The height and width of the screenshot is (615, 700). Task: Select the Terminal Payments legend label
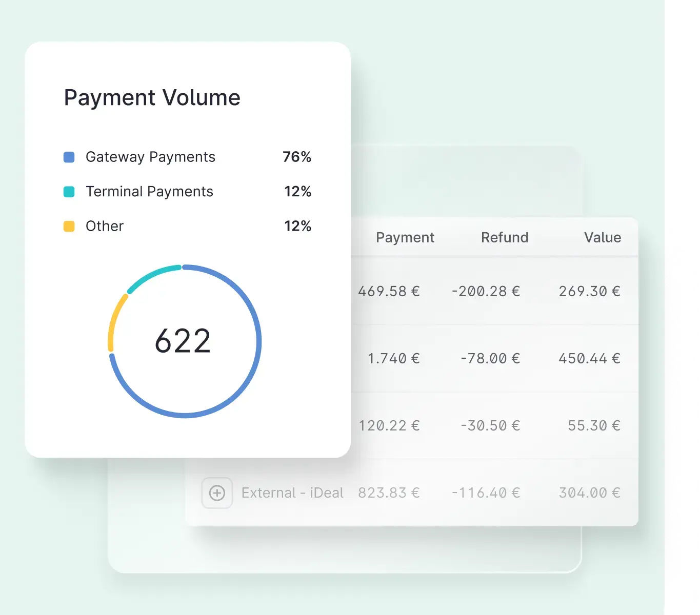click(x=149, y=192)
